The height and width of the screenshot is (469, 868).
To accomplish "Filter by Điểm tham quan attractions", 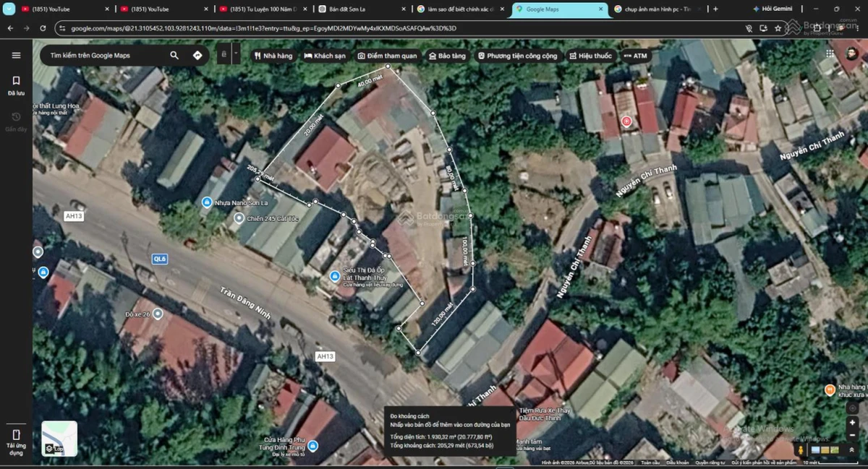I will click(387, 56).
